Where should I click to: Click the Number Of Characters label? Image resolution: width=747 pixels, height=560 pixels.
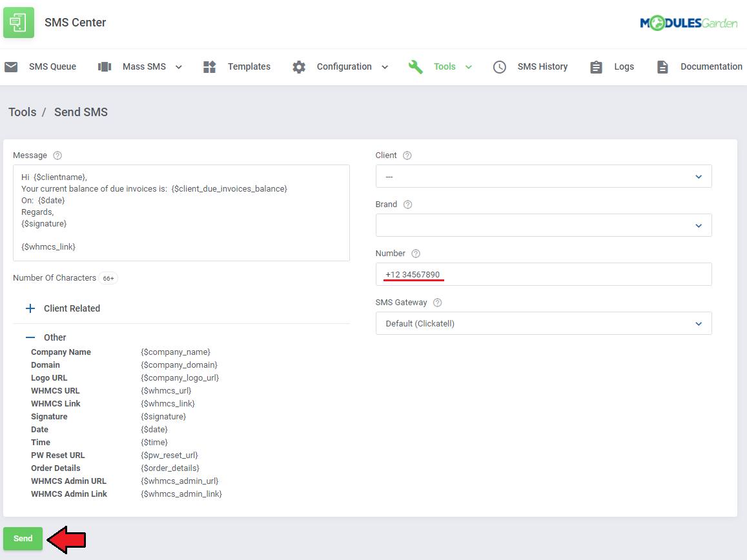[54, 277]
